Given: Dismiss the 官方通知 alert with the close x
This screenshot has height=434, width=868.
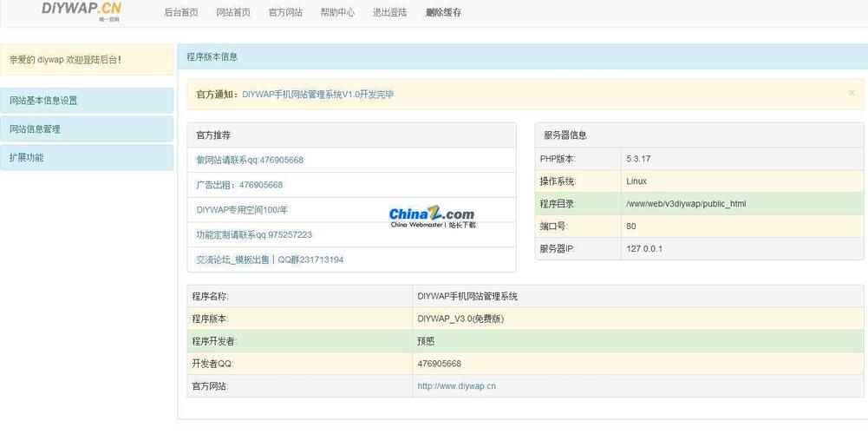Looking at the screenshot, I should 852,93.
